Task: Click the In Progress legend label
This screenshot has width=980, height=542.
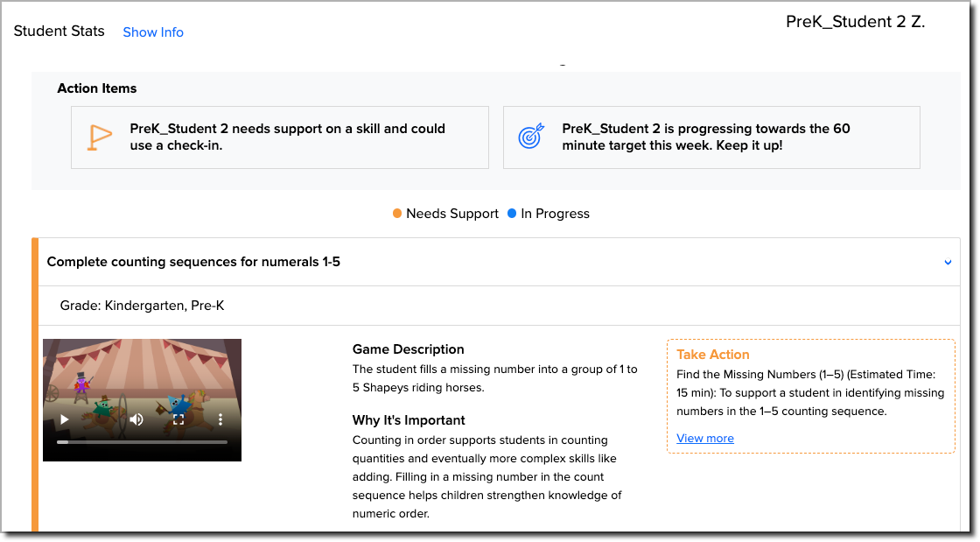Action: tap(555, 214)
